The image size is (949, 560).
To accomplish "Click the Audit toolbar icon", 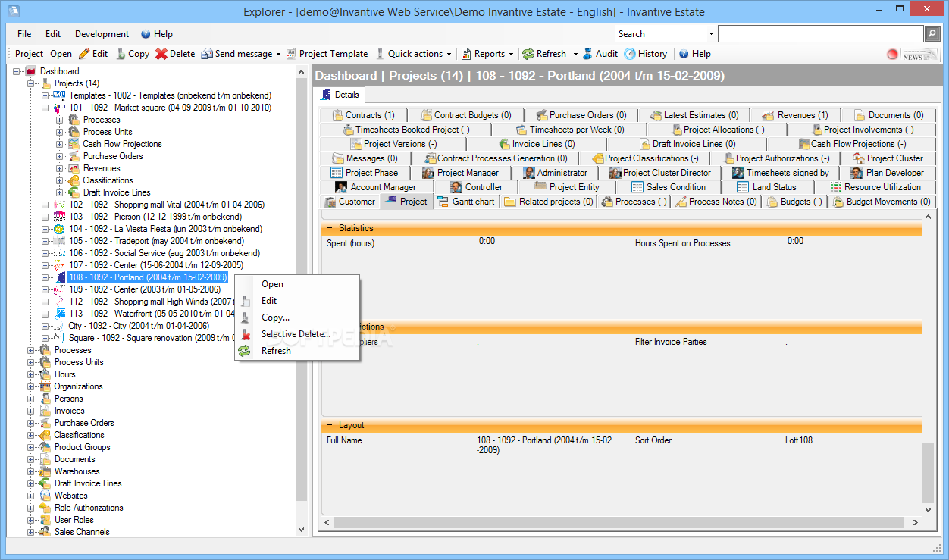I will coord(587,54).
